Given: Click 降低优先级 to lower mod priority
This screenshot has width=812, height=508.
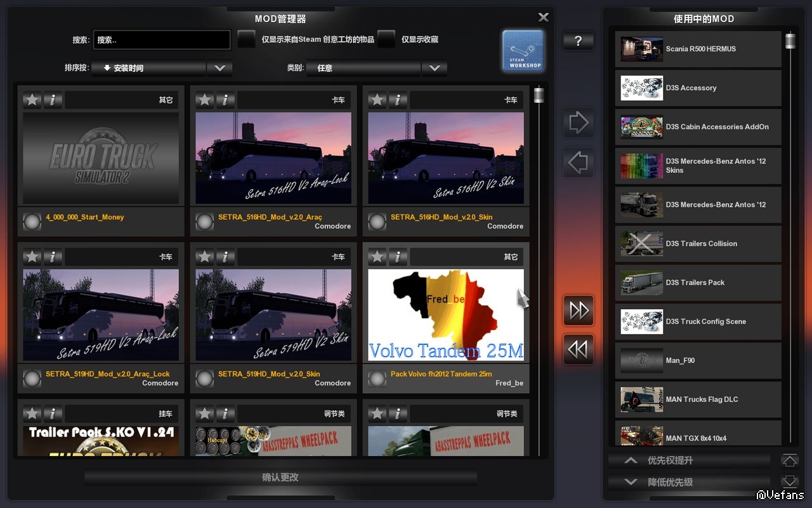Looking at the screenshot, I should (689, 482).
